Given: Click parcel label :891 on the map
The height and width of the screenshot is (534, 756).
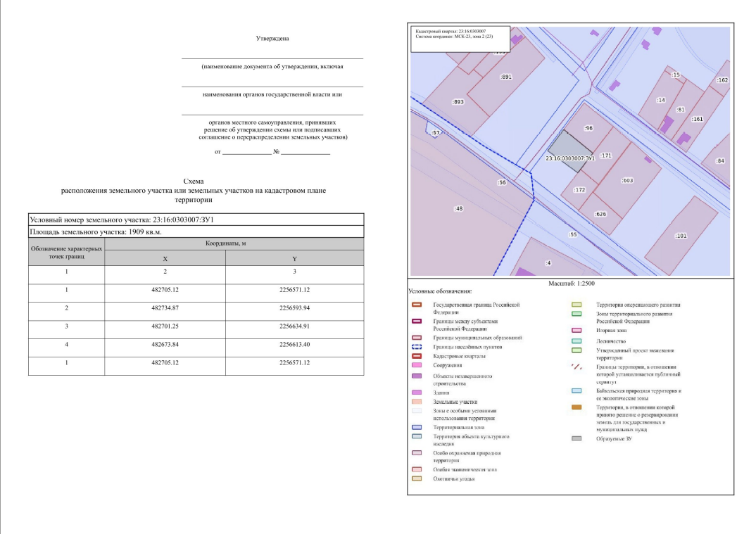Looking at the screenshot, I should tap(506, 77).
